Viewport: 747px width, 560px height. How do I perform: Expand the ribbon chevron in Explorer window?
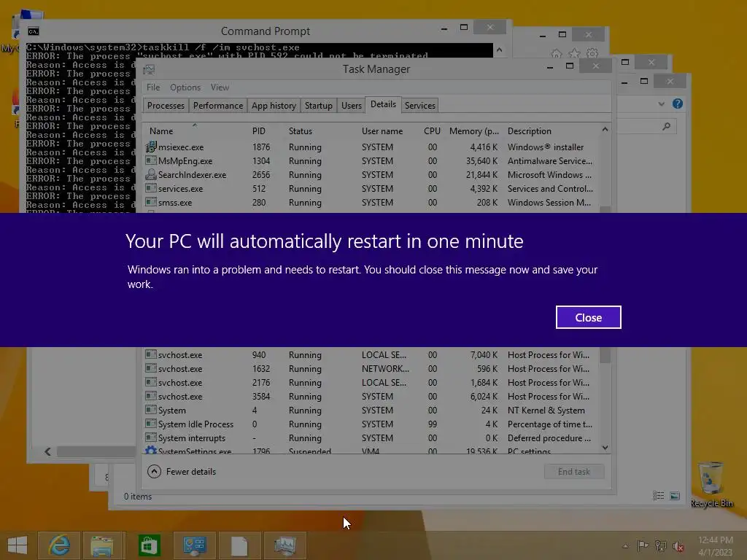pyautogui.click(x=661, y=104)
